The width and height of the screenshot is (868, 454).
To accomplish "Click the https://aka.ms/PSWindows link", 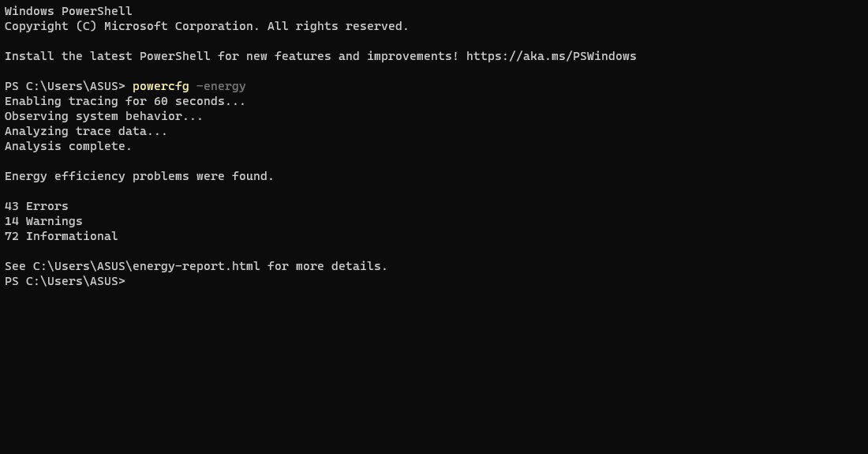I will point(551,56).
